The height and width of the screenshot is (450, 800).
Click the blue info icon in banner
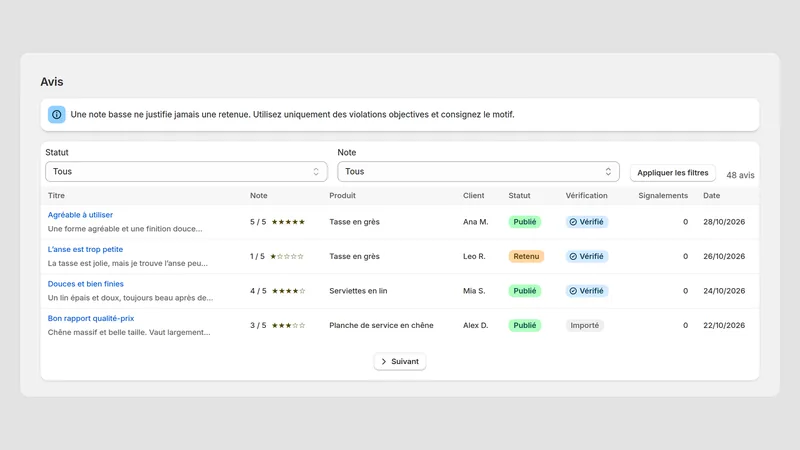57,114
